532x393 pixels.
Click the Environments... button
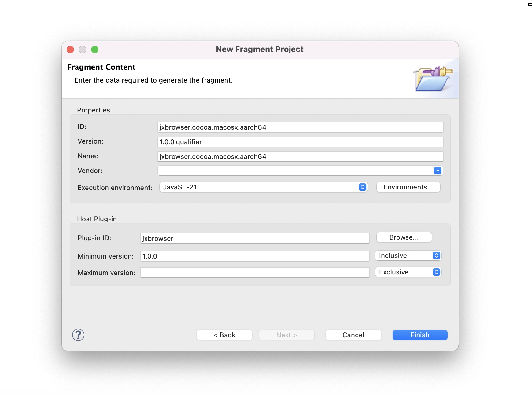tap(408, 187)
